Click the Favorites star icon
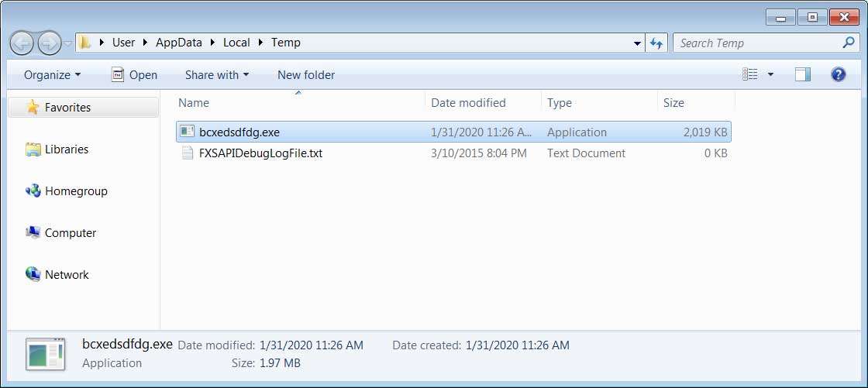Image resolution: width=868 pixels, height=388 pixels. (x=33, y=107)
